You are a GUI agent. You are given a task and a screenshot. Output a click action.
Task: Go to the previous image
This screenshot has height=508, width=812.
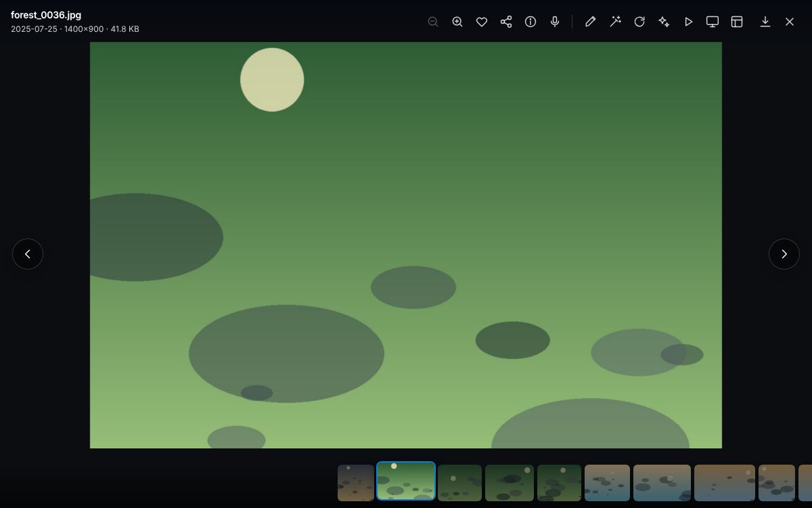(28, 254)
